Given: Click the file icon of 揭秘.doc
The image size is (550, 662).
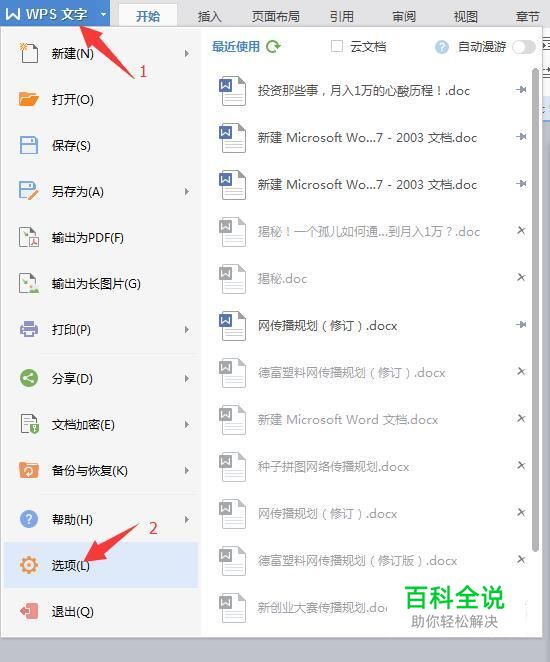Looking at the screenshot, I should click(232, 279).
